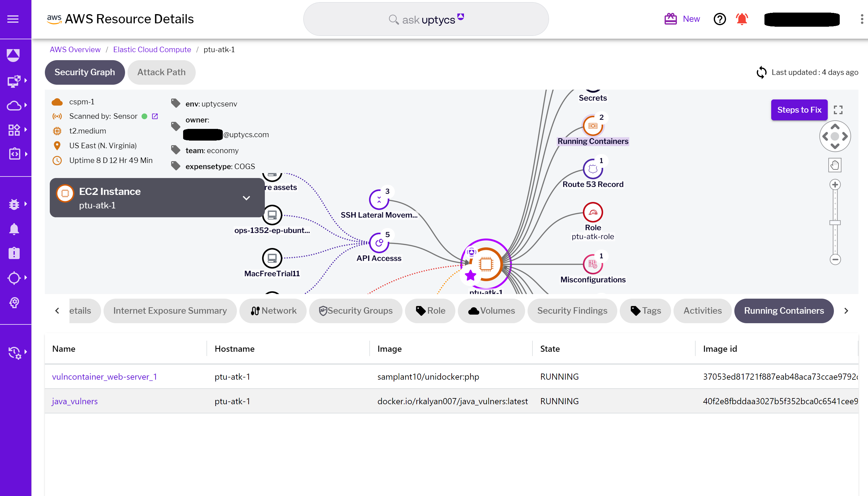Open the Security Findings tab
The image size is (868, 496).
point(572,311)
